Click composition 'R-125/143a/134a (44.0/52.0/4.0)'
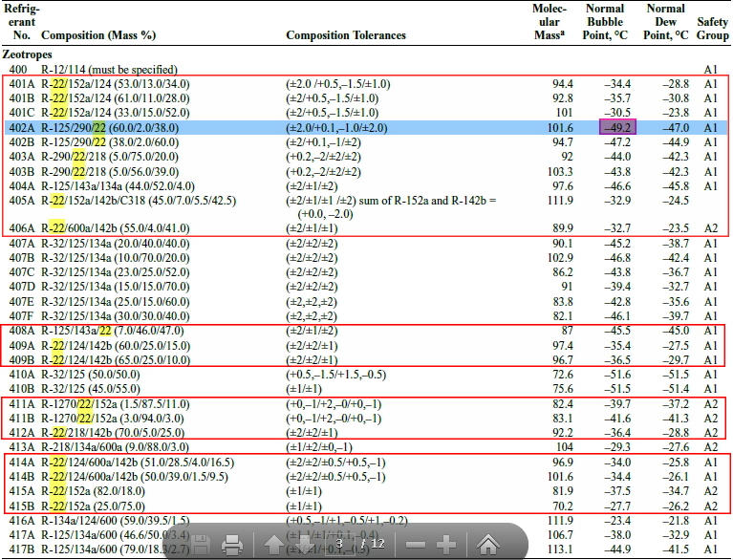Viewport: 733px width, 560px height. pyautogui.click(x=118, y=186)
